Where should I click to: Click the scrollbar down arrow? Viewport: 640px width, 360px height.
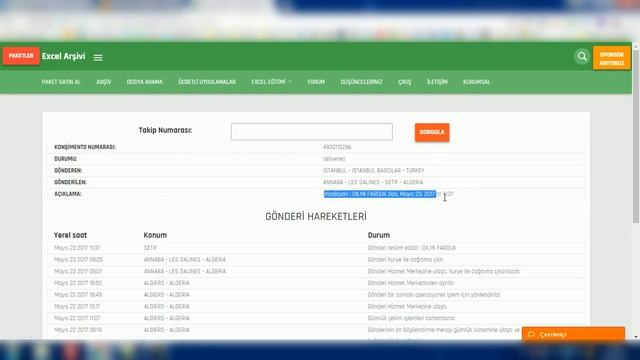coord(636,336)
